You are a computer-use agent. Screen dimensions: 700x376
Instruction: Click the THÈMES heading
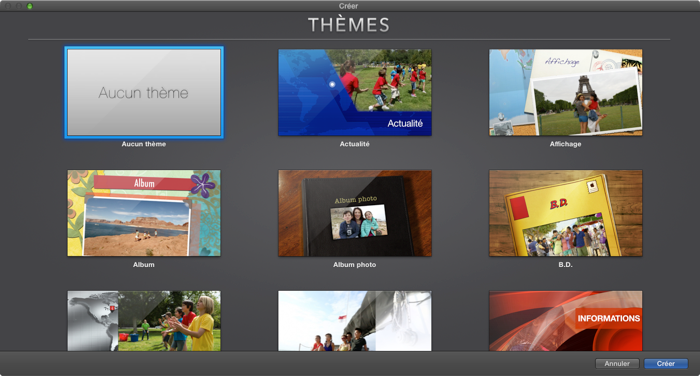pyautogui.click(x=349, y=25)
